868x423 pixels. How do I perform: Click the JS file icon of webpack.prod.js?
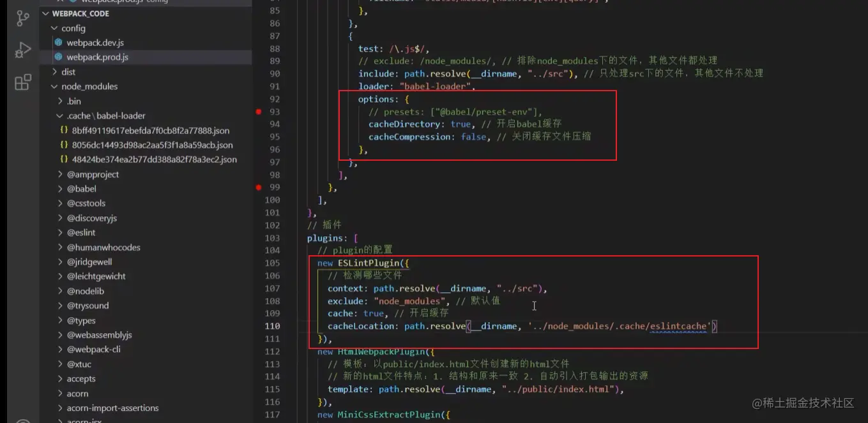(59, 57)
